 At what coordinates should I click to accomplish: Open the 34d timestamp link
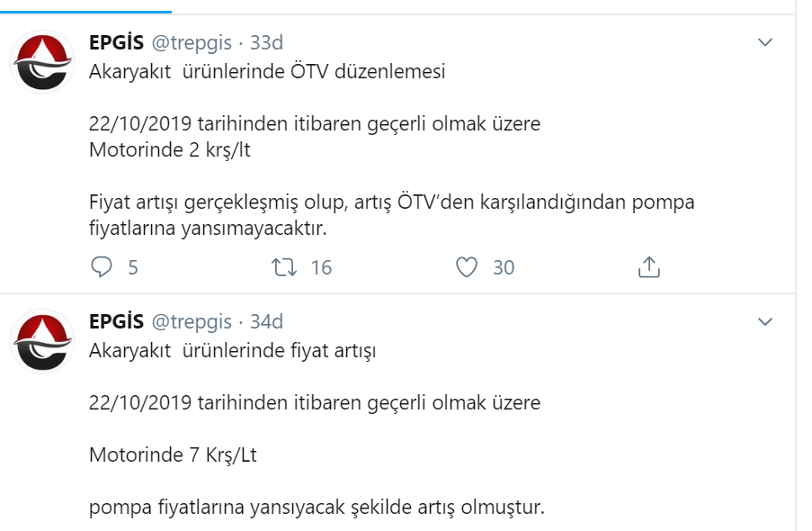(x=267, y=321)
